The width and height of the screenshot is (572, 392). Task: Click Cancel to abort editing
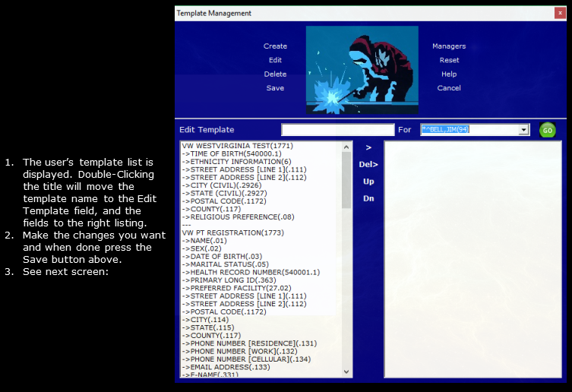(449, 88)
